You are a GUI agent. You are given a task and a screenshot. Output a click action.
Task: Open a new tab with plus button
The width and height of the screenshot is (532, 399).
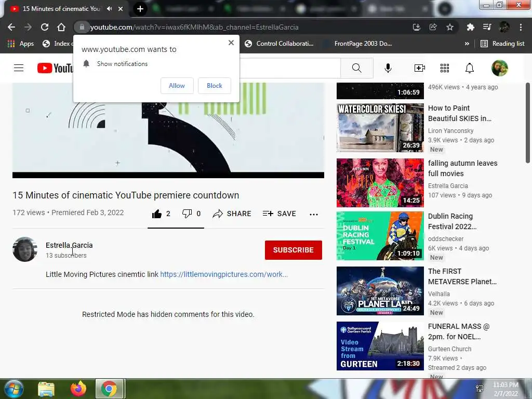coord(140,9)
